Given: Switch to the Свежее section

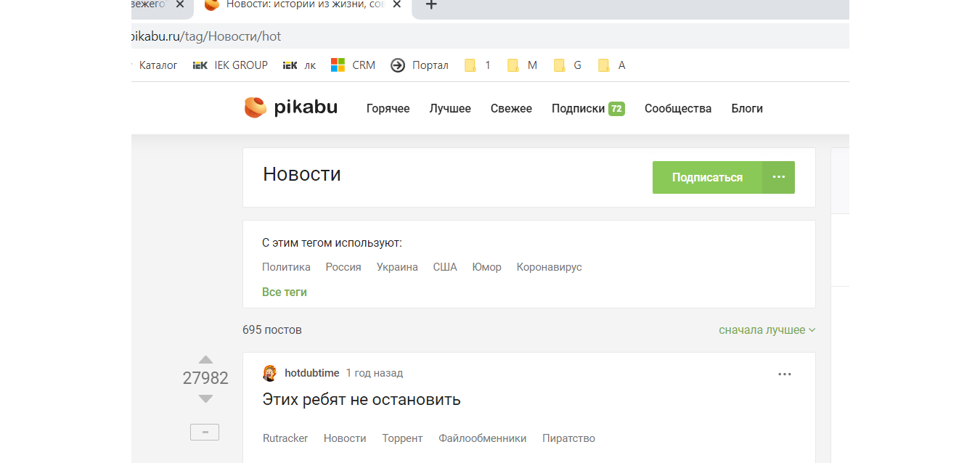Looking at the screenshot, I should click(511, 108).
